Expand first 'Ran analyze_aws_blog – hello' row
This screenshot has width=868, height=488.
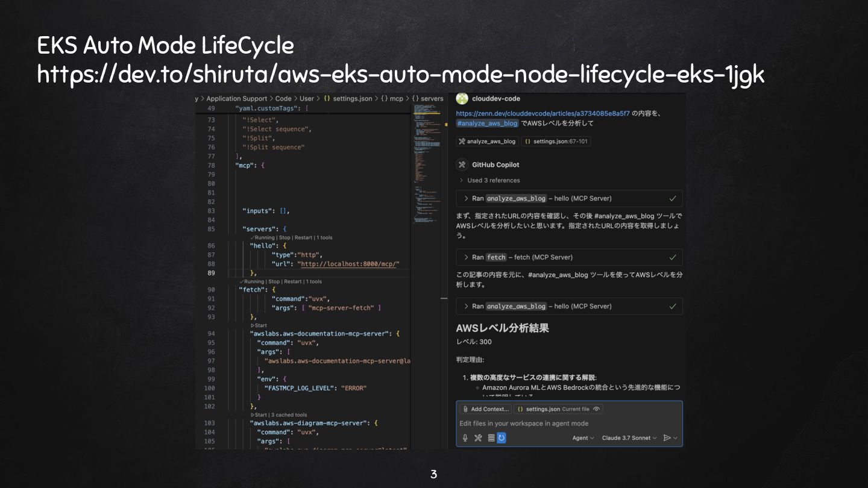(x=569, y=198)
